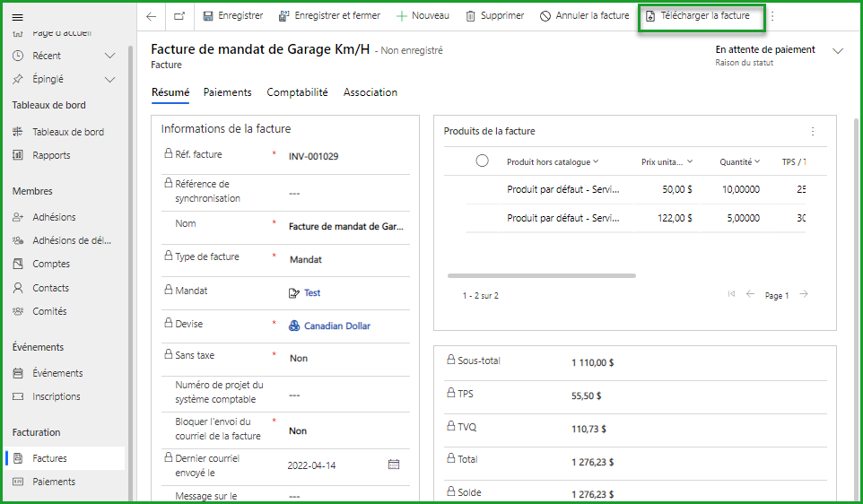The image size is (863, 504).
Task: Switch to the Comptabilité tab
Action: tap(297, 92)
